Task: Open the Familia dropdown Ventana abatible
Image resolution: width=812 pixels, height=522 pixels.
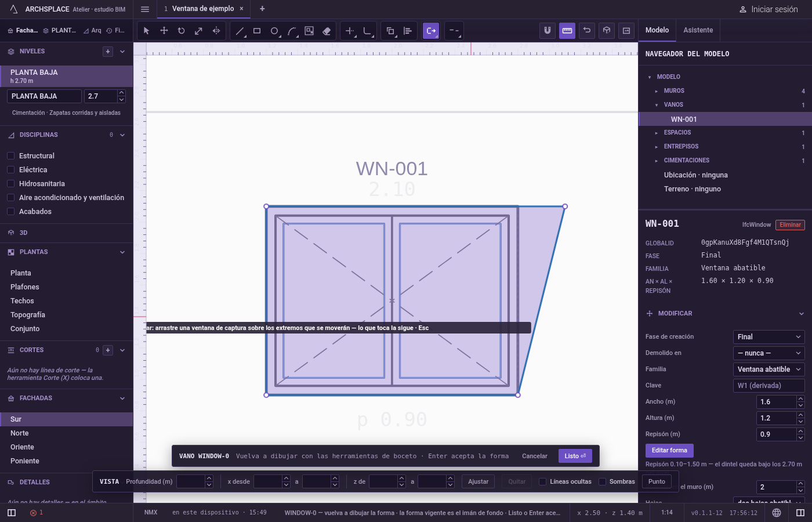Action: pyautogui.click(x=769, y=369)
